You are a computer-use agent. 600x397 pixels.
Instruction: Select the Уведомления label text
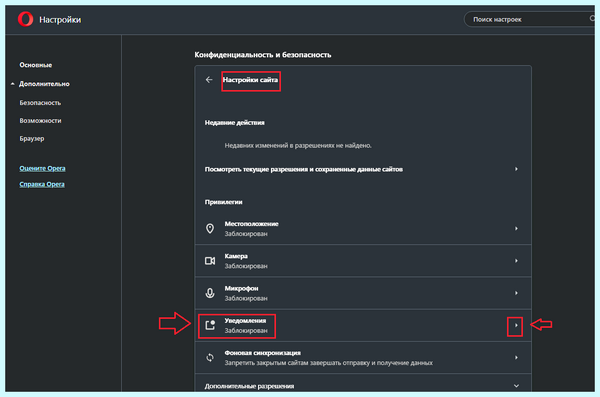click(x=245, y=320)
